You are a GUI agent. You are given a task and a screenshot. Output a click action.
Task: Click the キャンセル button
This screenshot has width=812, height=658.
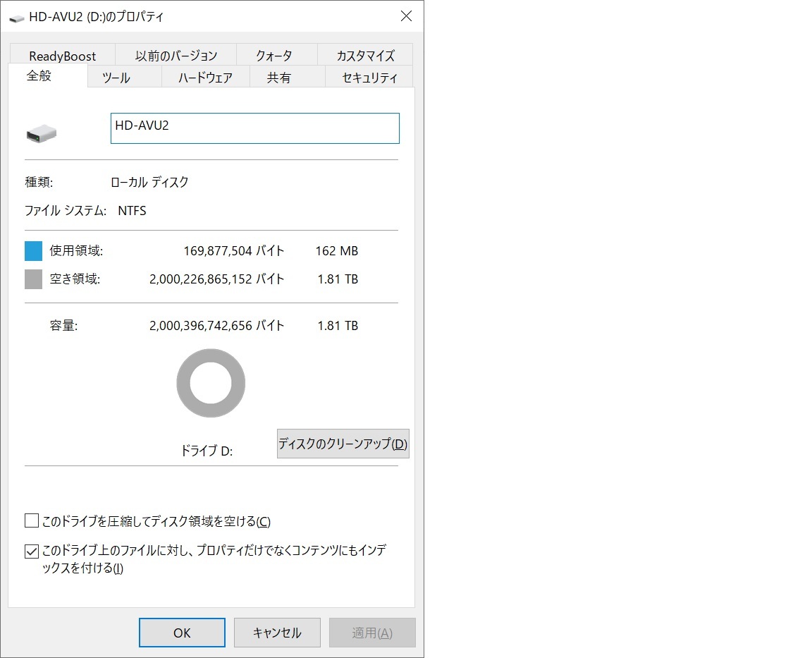click(277, 633)
